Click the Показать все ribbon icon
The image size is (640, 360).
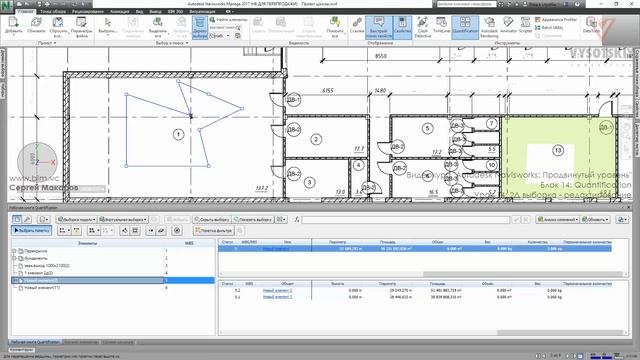coord(335,27)
